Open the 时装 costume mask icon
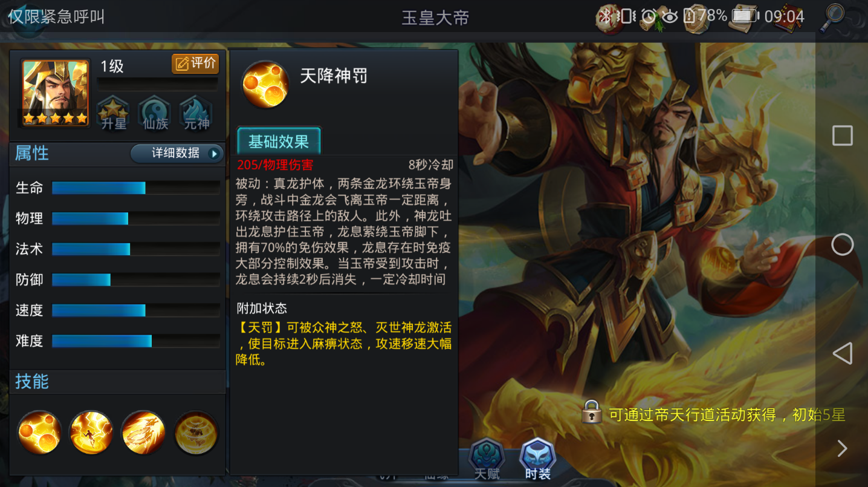 [537, 459]
